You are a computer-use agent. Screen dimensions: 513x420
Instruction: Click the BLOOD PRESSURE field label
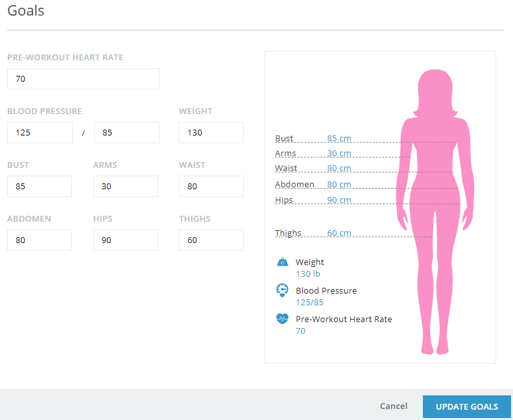pyautogui.click(x=45, y=111)
